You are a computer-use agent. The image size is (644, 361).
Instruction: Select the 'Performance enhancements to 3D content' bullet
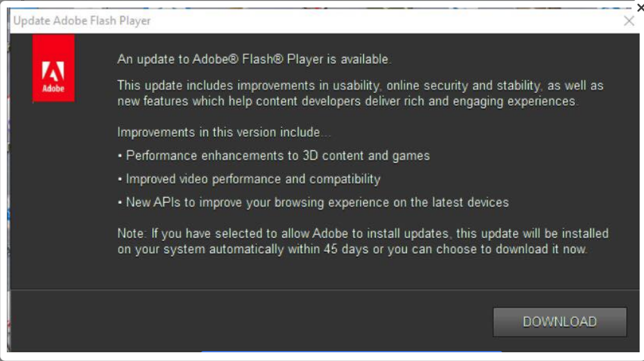[278, 155]
